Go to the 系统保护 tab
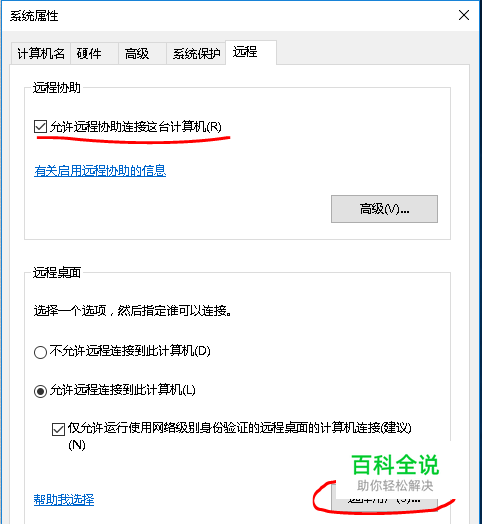482x524 pixels. click(196, 53)
